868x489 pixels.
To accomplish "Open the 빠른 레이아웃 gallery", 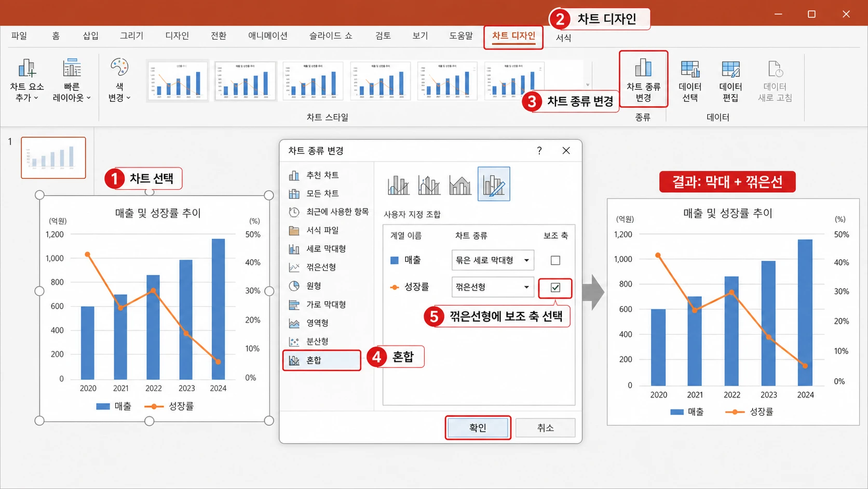I will click(x=72, y=80).
